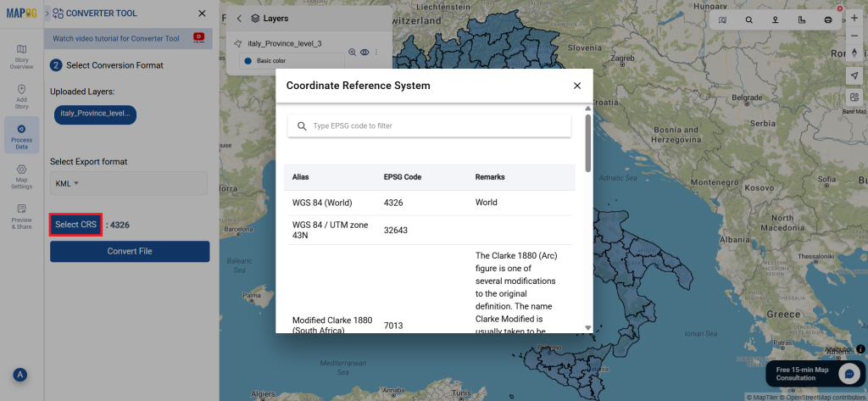This screenshot has height=401, width=868.
Task: Toggle visibility of italy_Province_level_3 layer
Action: (x=364, y=52)
